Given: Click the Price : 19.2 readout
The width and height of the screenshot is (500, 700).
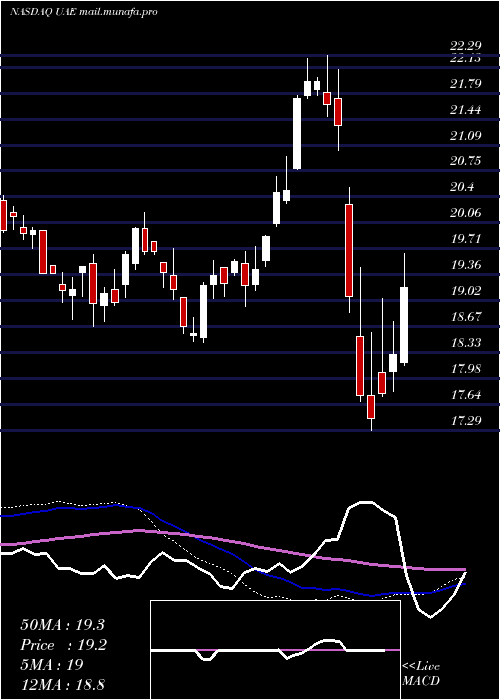Looking at the screenshot, I should coord(63,645).
